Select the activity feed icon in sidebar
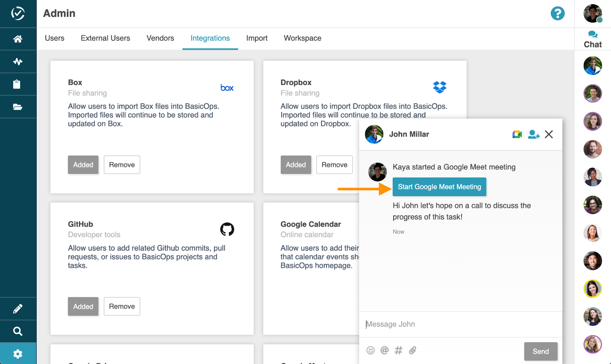611x364 pixels. tap(18, 61)
